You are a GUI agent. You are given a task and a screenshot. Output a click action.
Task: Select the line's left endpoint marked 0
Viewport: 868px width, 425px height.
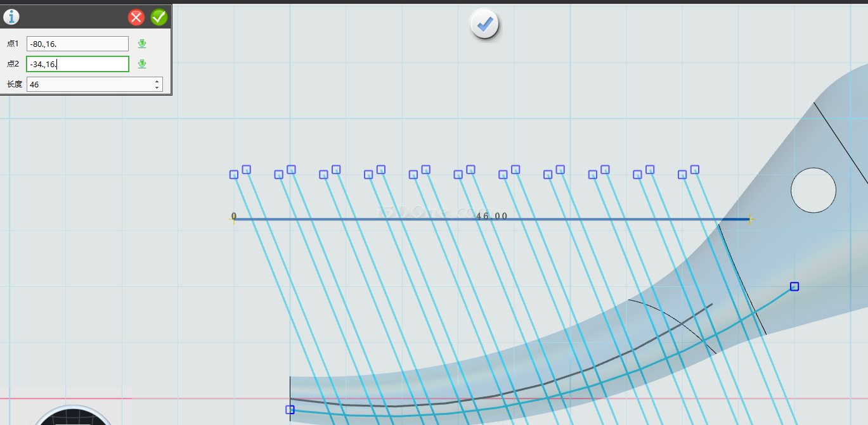(234, 219)
